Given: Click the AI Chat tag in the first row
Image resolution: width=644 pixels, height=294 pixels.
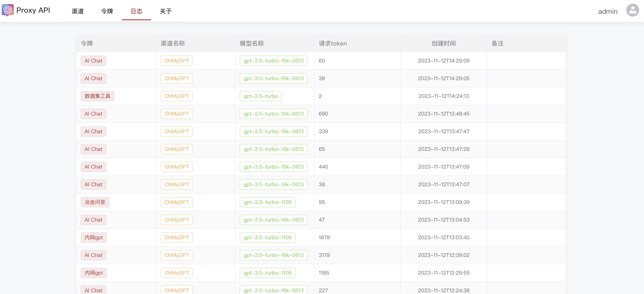Looking at the screenshot, I should click(x=93, y=61).
